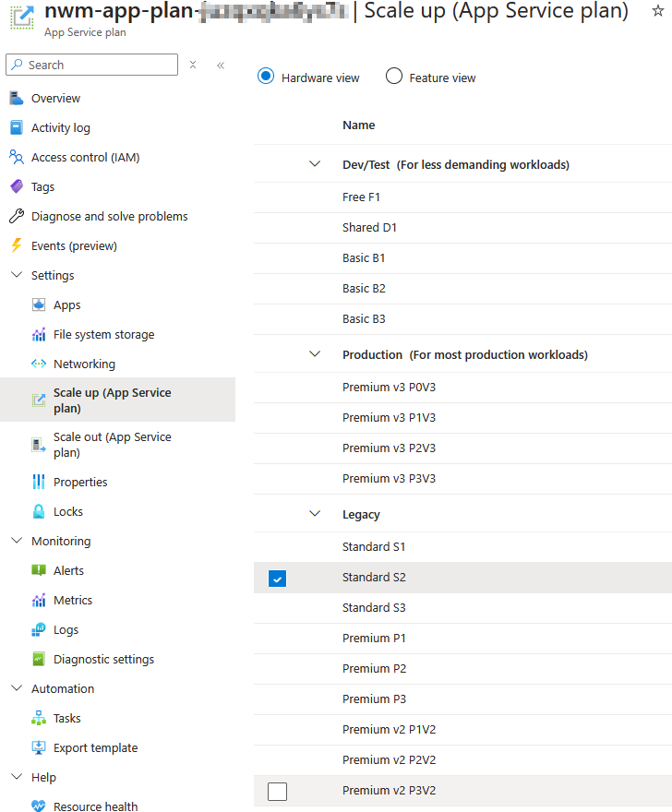Select the Premium v2 P1V2 row
672x812 pixels.
point(462,730)
